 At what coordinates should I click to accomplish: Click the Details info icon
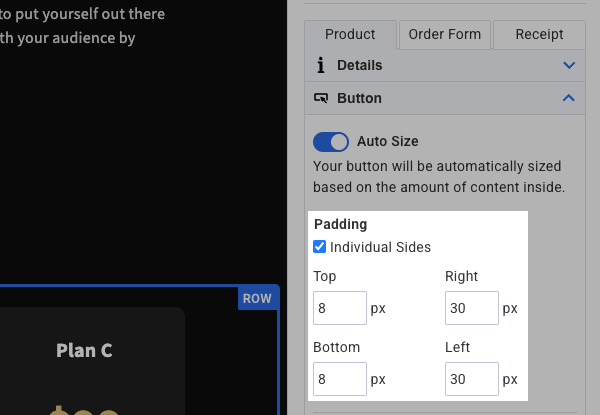tap(321, 65)
